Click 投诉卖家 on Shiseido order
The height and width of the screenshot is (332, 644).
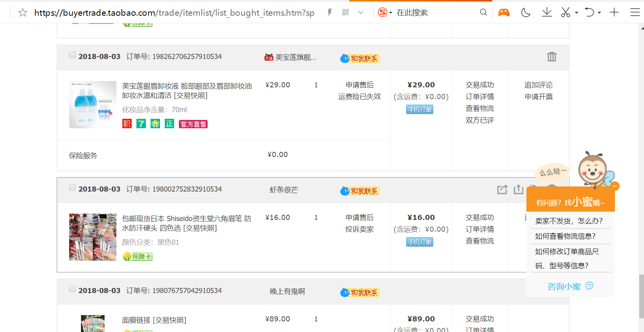(x=360, y=229)
